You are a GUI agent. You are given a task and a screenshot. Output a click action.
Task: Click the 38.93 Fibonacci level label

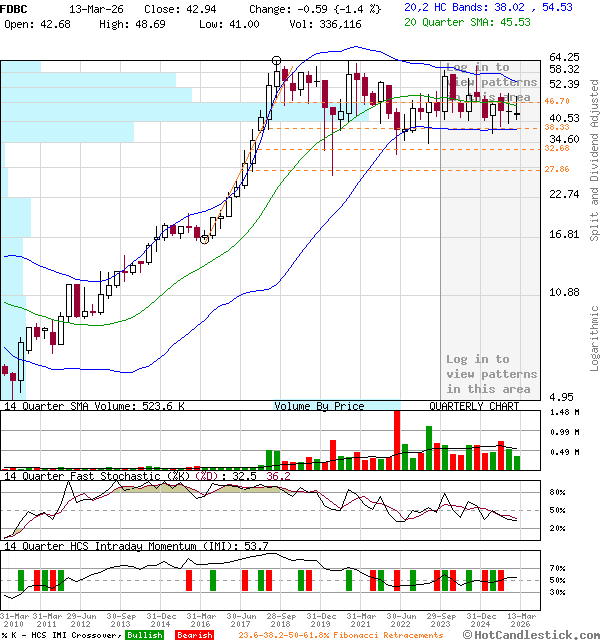557,128
